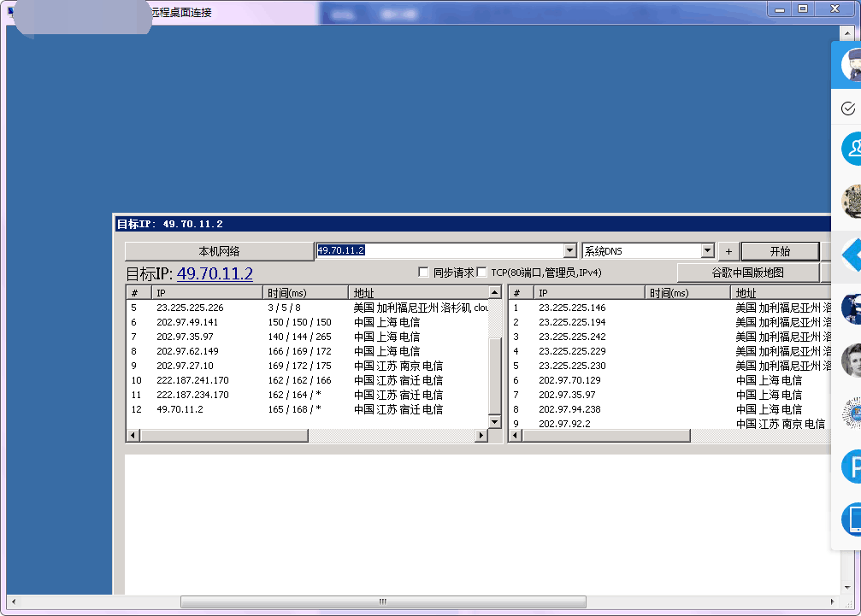
Task: Click the plus button beside 系统DNS
Action: 728,251
